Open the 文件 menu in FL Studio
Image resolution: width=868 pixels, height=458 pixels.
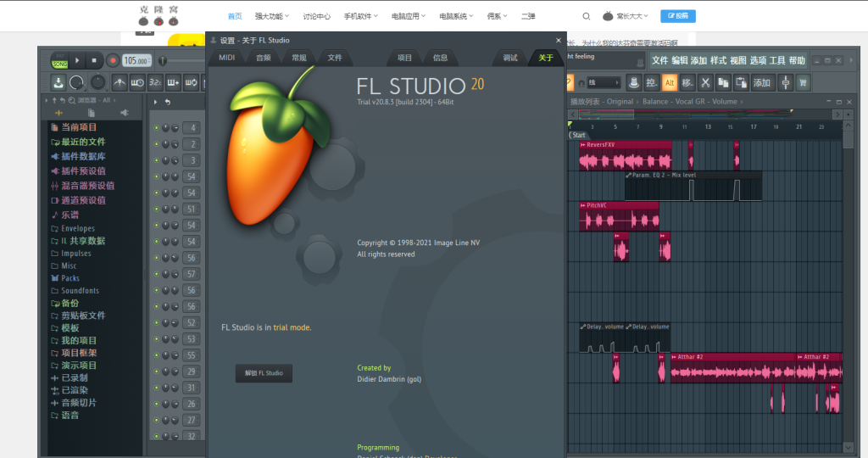(659, 60)
